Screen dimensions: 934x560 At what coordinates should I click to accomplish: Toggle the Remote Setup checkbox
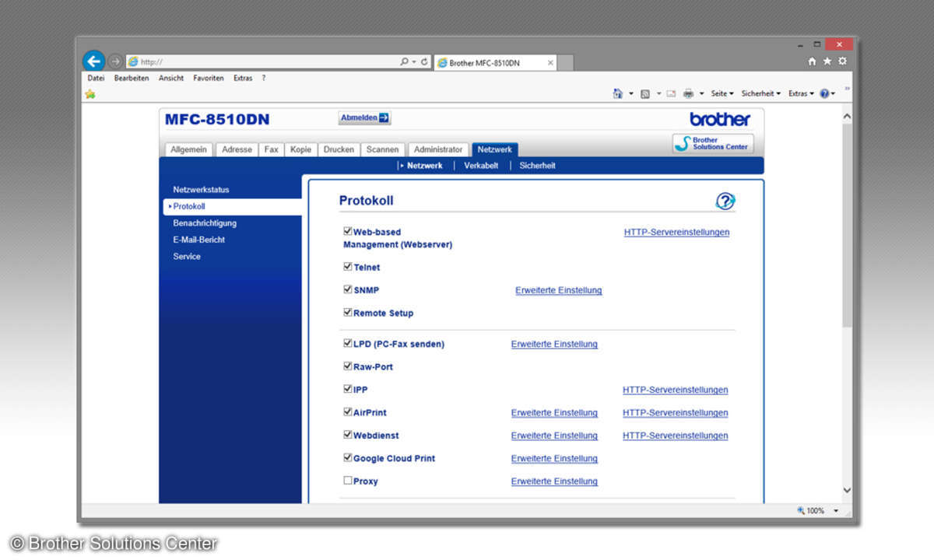coord(347,312)
